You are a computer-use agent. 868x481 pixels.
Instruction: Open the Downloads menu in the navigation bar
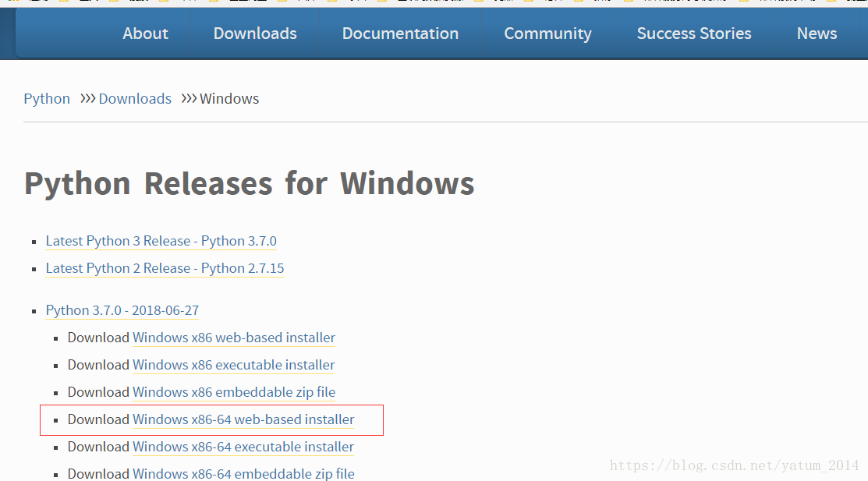(254, 33)
